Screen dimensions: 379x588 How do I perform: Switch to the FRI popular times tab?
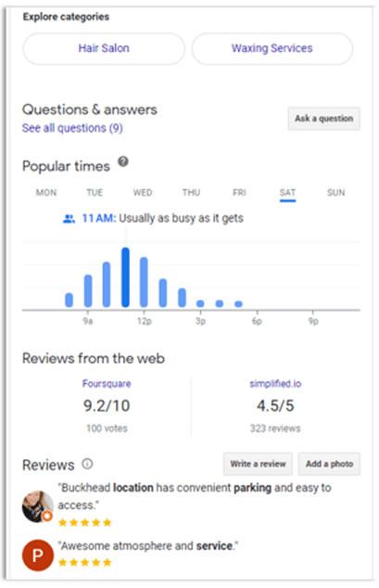[239, 193]
